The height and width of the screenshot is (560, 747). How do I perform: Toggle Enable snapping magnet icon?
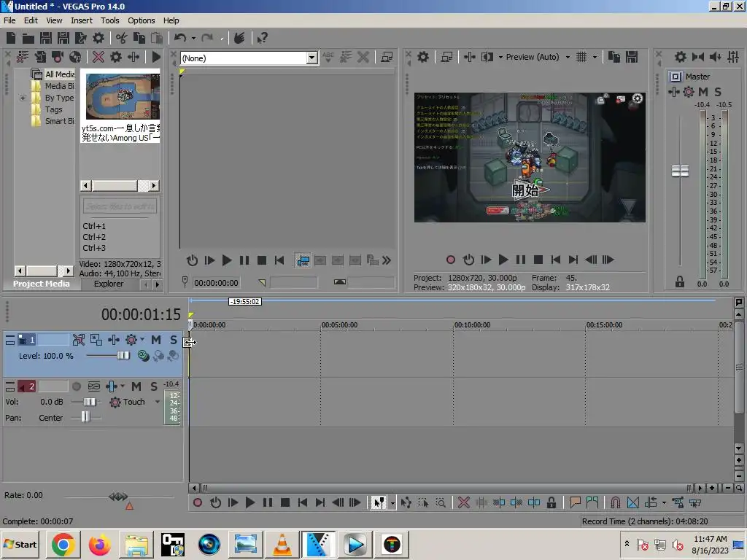(x=615, y=502)
